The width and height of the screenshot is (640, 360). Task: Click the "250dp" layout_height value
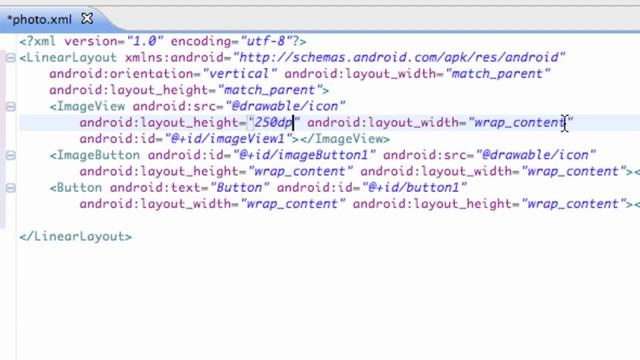click(x=274, y=122)
